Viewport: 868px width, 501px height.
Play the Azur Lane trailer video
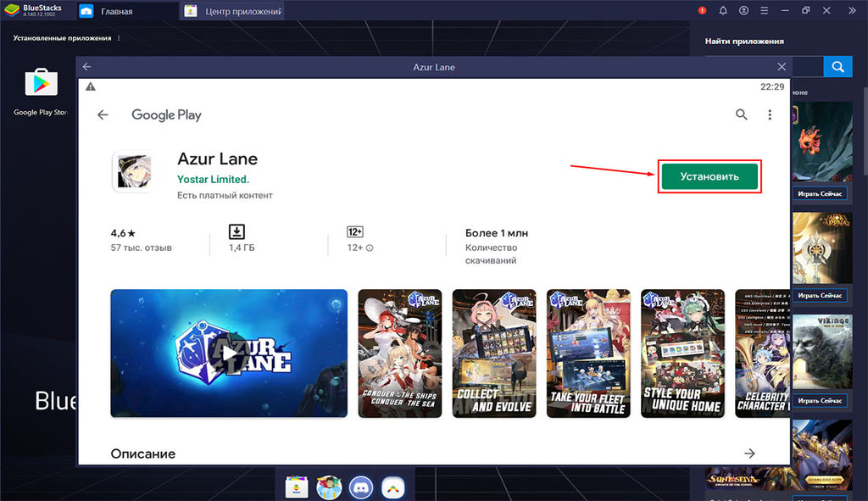(229, 353)
